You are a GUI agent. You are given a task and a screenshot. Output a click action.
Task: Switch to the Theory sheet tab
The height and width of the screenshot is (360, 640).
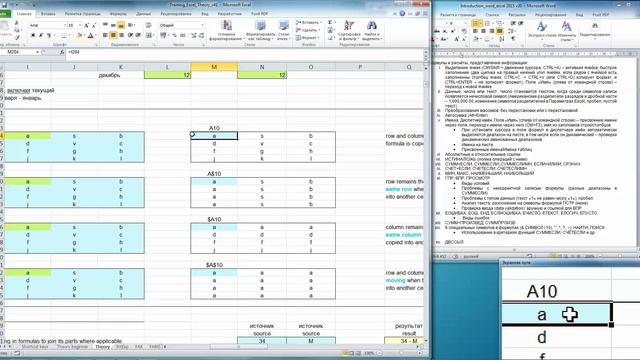102,347
